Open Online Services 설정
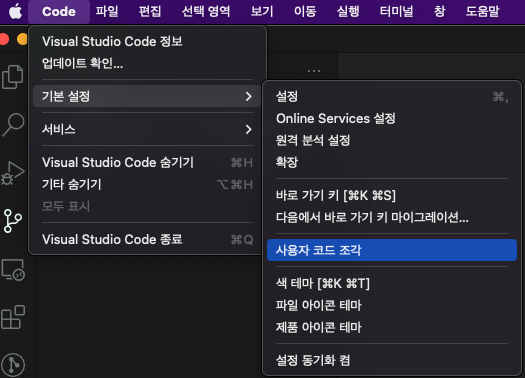 (392, 119)
